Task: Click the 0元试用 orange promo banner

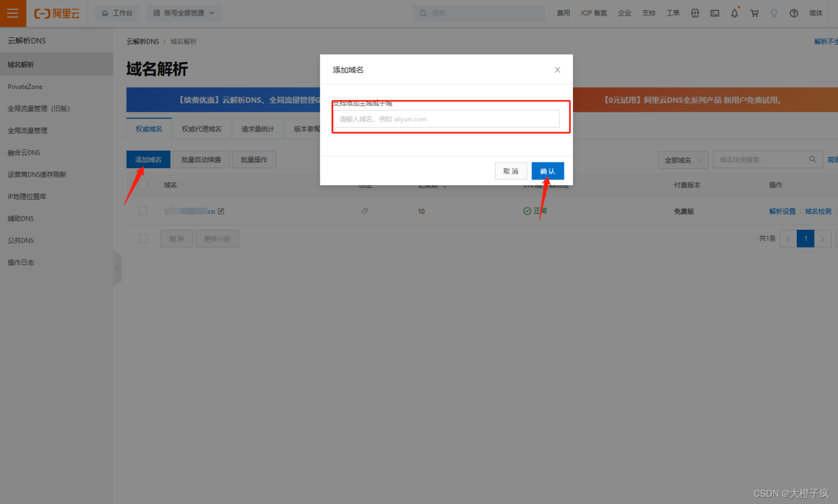Action: point(705,101)
